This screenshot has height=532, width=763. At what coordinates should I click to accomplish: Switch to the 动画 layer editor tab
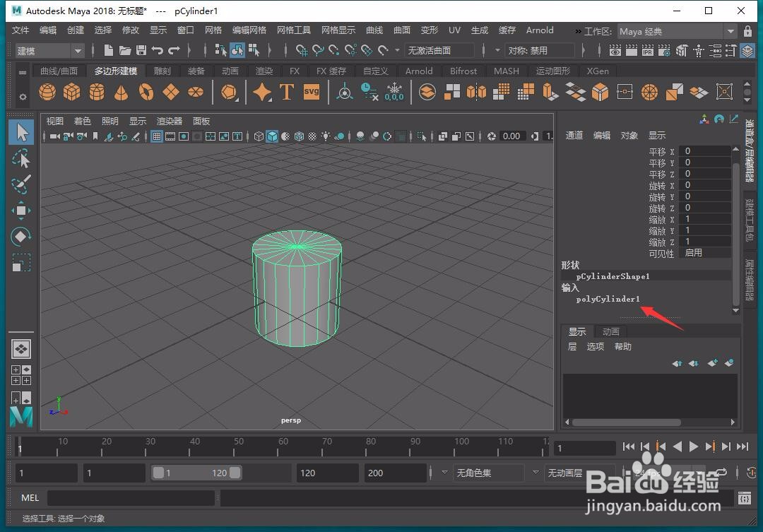pyautogui.click(x=610, y=331)
